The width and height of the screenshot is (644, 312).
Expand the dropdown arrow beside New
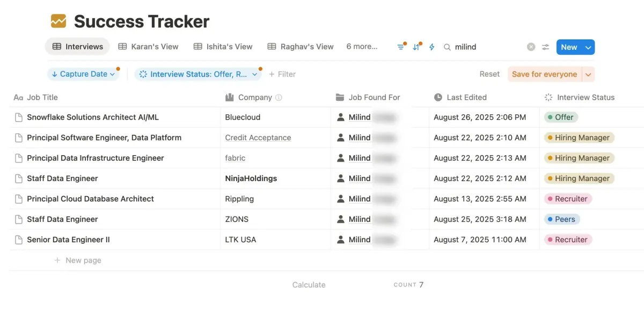588,47
